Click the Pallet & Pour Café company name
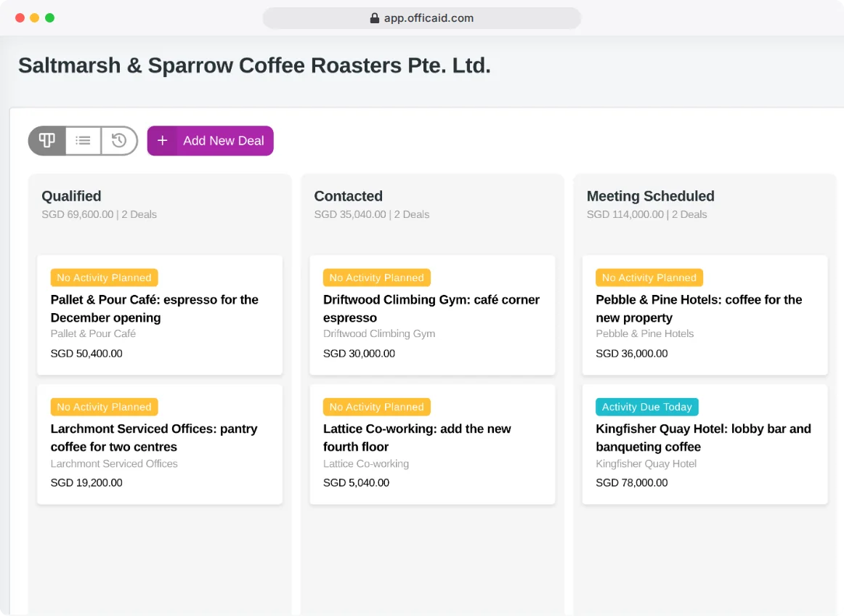844x616 pixels. (x=93, y=334)
